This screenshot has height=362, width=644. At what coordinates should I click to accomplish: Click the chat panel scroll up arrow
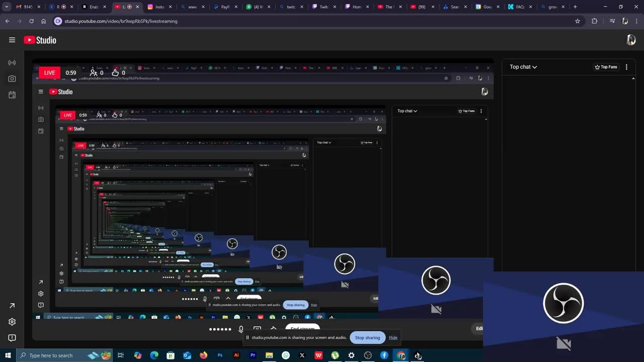tap(633, 78)
